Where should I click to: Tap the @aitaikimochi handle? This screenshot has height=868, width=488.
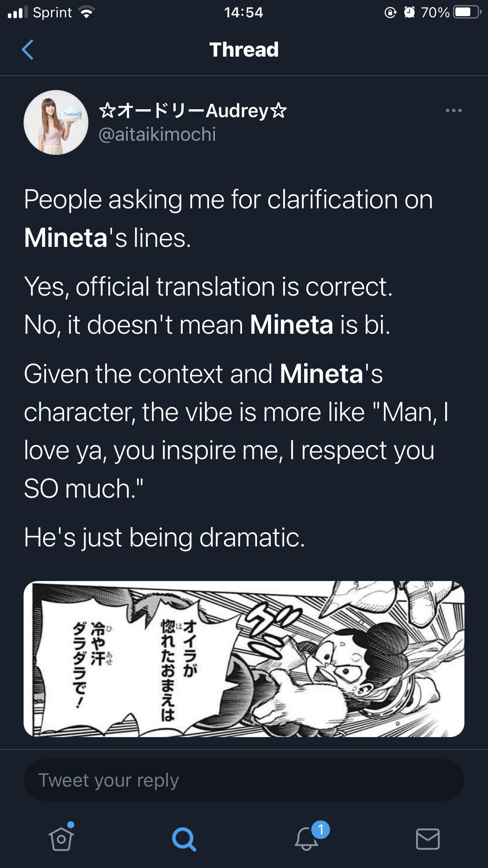[157, 134]
